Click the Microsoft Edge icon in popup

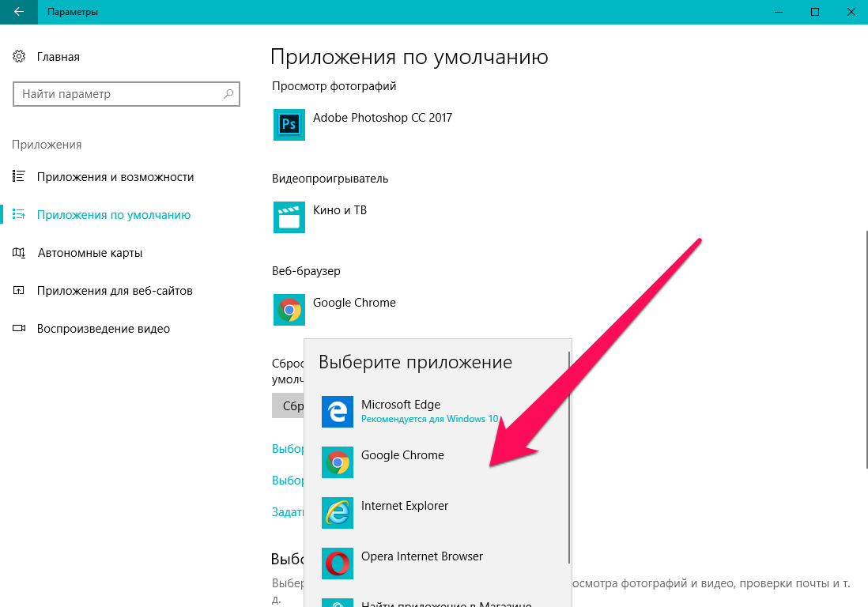pos(337,412)
